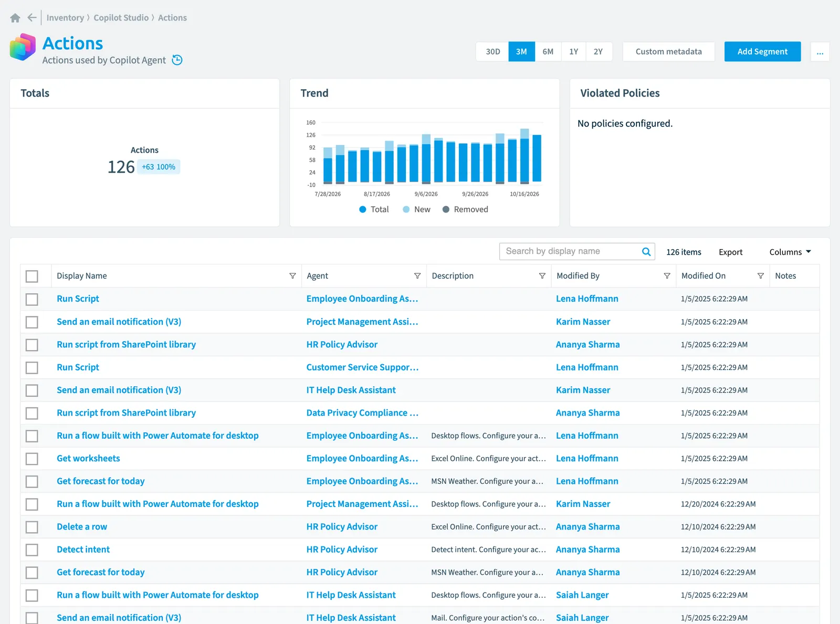The height and width of the screenshot is (624, 840).
Task: Open filter on Modified By column
Action: (x=667, y=276)
